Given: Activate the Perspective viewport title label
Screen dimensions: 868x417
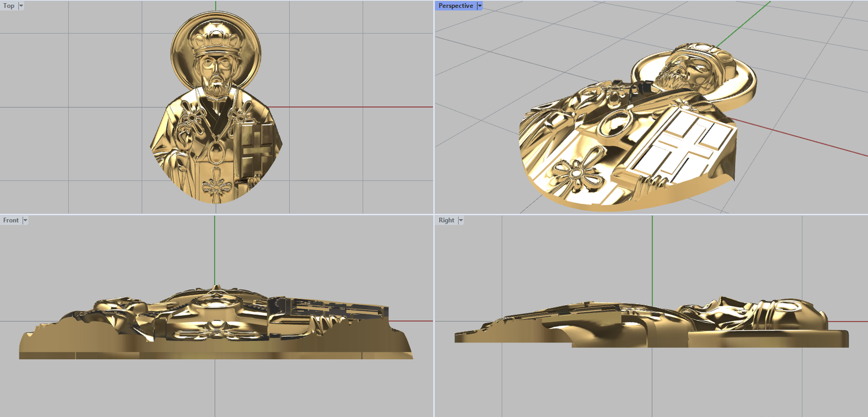Looking at the screenshot, I should tap(455, 6).
